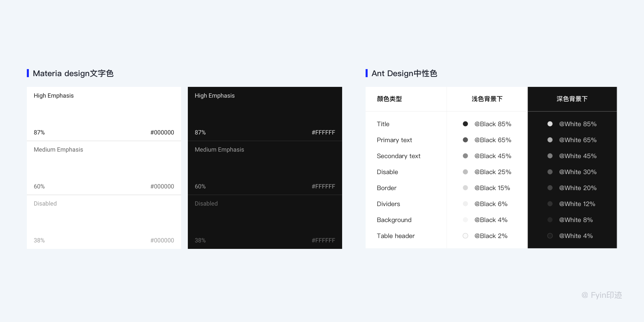Viewport: 644px width, 322px height.
Task: Select the @Black 2% outlined circle
Action: pos(465,236)
